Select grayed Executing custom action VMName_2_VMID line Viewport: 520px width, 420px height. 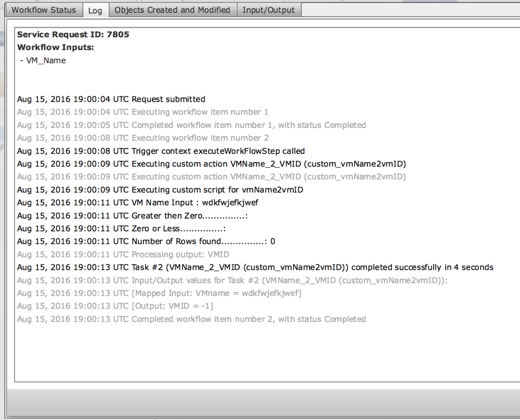(212, 177)
